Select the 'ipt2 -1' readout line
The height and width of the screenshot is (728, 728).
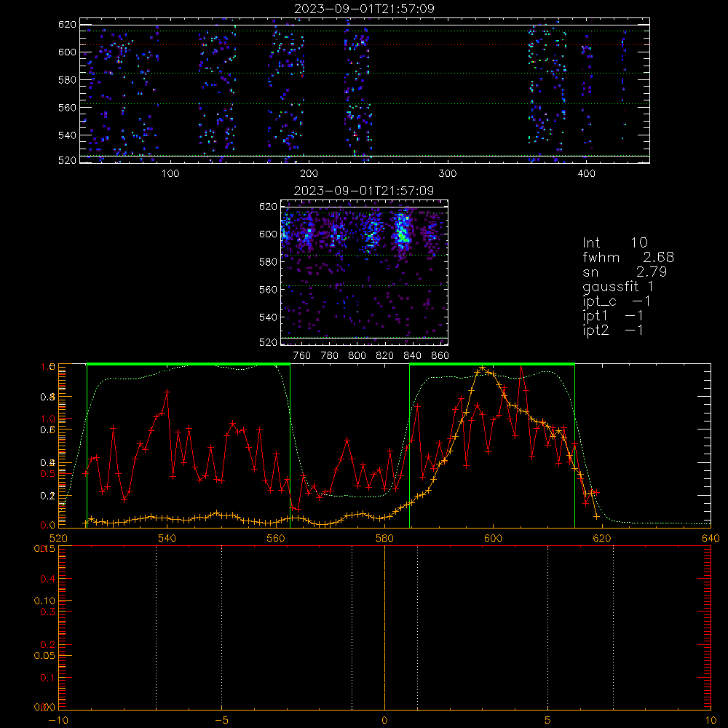[613, 331]
